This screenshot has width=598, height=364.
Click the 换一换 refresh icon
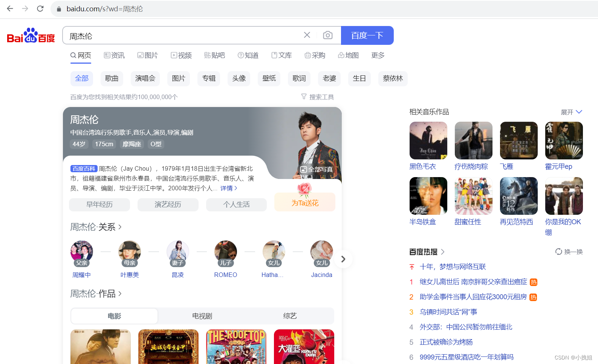tap(559, 251)
